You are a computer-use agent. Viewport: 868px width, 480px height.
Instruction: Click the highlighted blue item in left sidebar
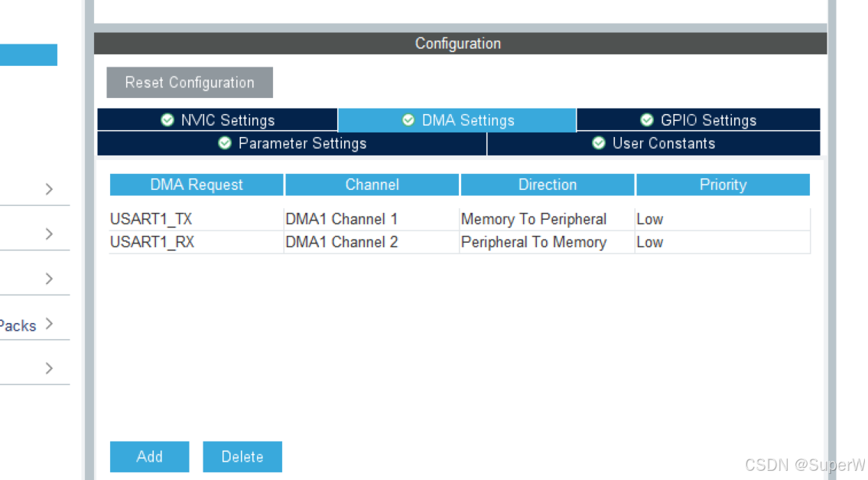[28, 55]
